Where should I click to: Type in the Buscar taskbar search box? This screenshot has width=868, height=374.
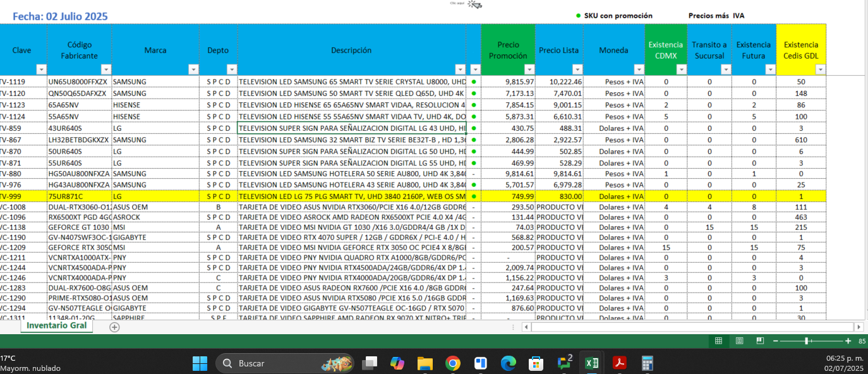click(x=286, y=363)
